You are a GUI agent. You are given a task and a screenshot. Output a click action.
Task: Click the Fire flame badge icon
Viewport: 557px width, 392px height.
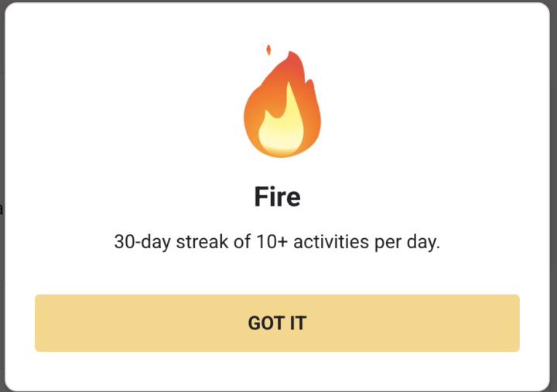point(282,105)
